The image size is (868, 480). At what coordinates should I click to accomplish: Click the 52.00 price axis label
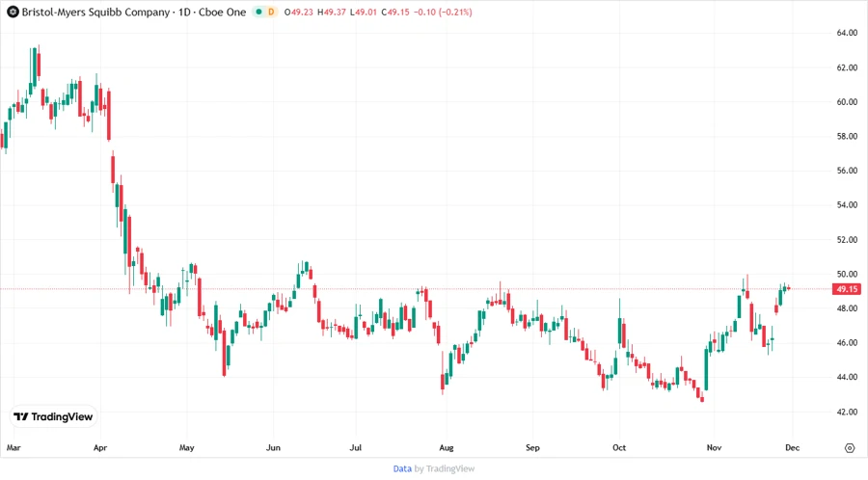coord(847,239)
